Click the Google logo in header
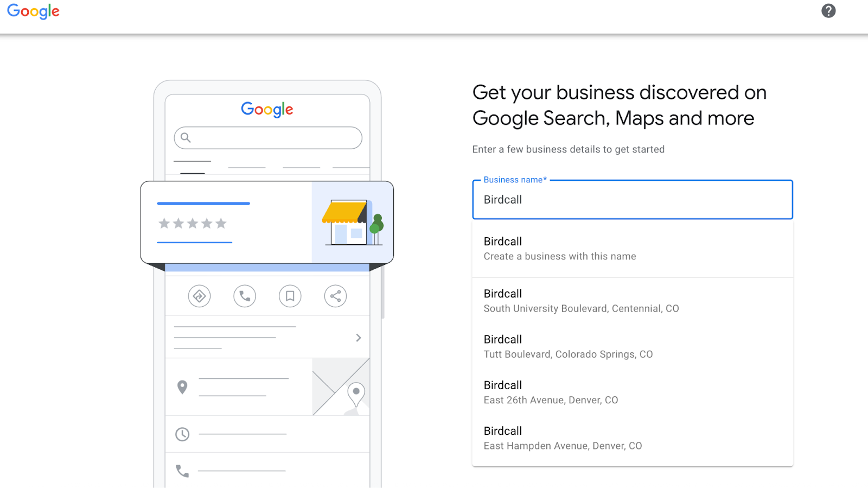This screenshot has width=868, height=488. 33,11
